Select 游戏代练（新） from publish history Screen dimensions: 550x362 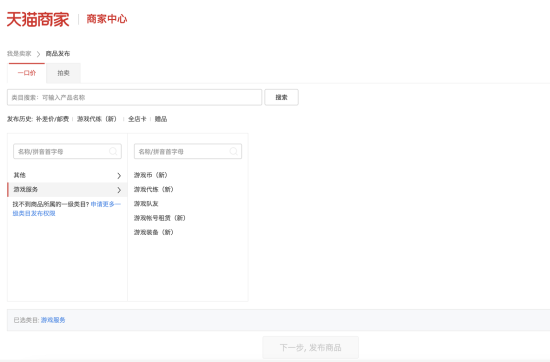click(96, 119)
